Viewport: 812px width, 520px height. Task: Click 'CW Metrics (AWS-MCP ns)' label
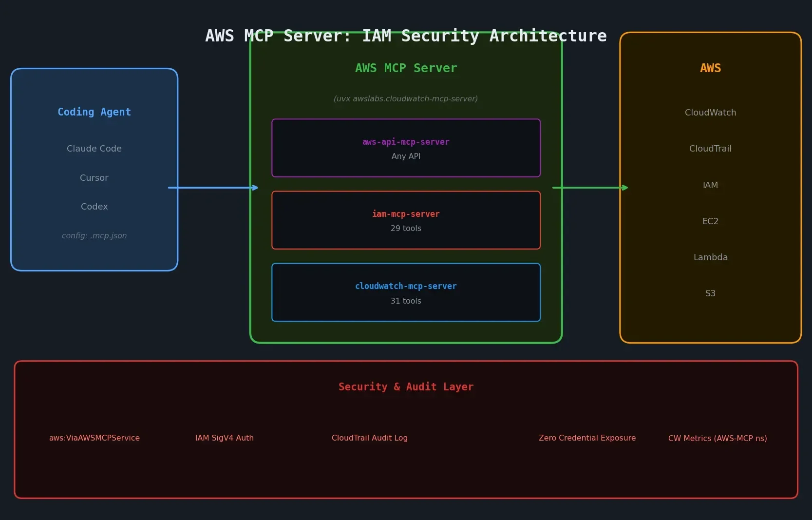pyautogui.click(x=718, y=439)
